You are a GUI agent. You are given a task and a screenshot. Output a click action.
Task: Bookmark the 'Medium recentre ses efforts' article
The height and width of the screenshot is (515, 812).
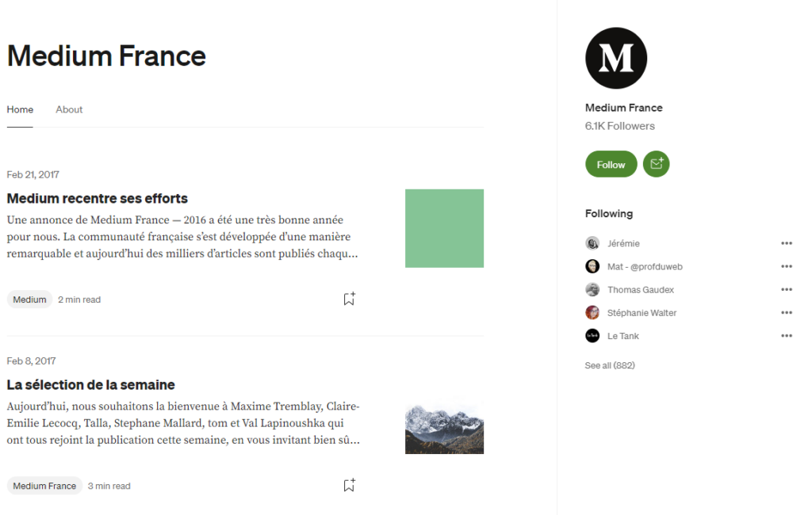click(349, 299)
